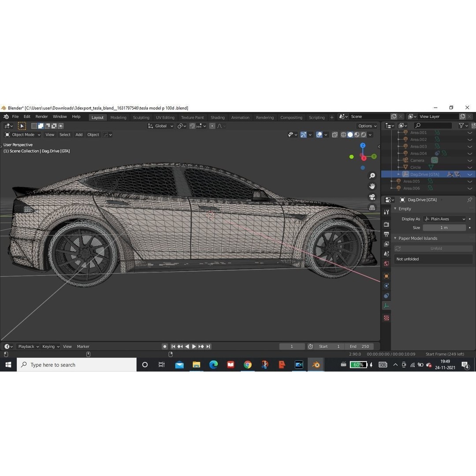This screenshot has height=476, width=476.
Task: Toggle proportional editing
Action: (212, 126)
